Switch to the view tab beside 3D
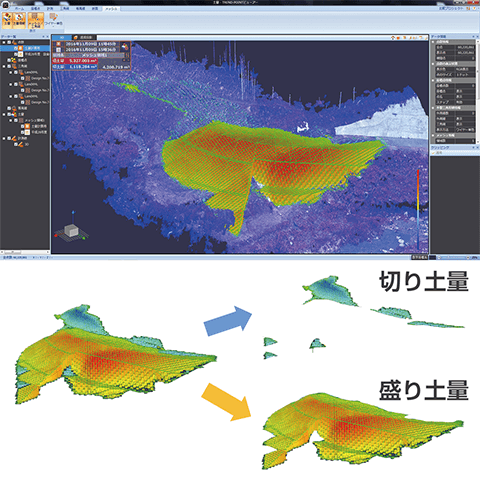The image size is (480, 480). (84, 38)
